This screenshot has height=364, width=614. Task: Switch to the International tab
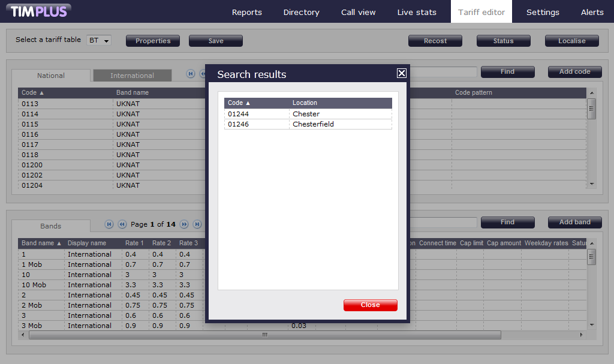click(132, 76)
